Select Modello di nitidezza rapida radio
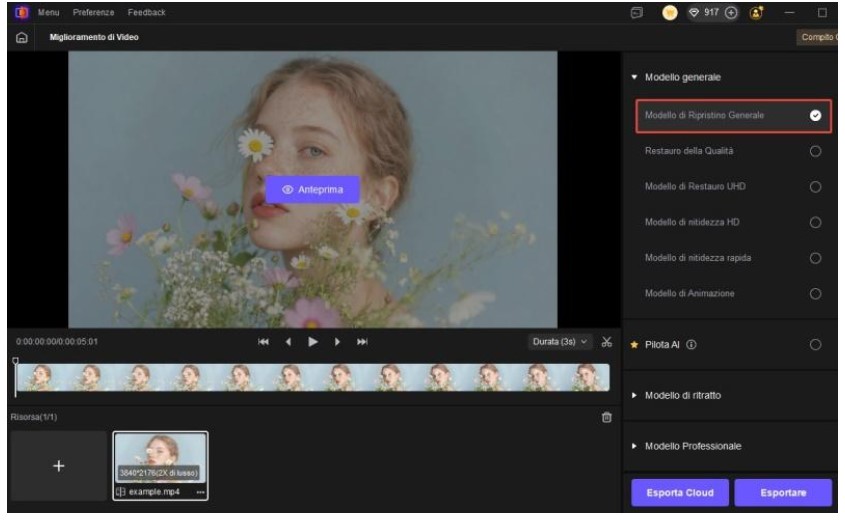 815,258
